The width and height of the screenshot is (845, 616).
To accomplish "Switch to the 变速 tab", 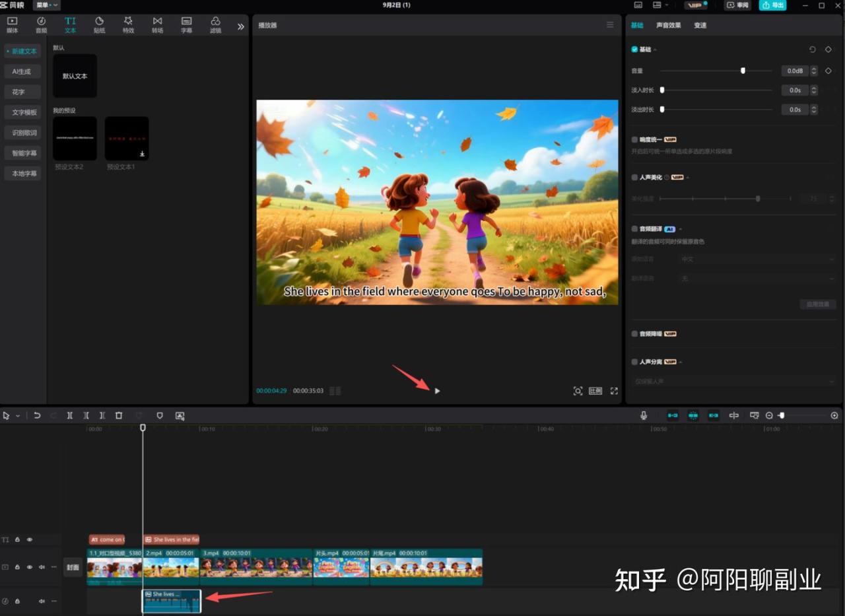I will 700,25.
